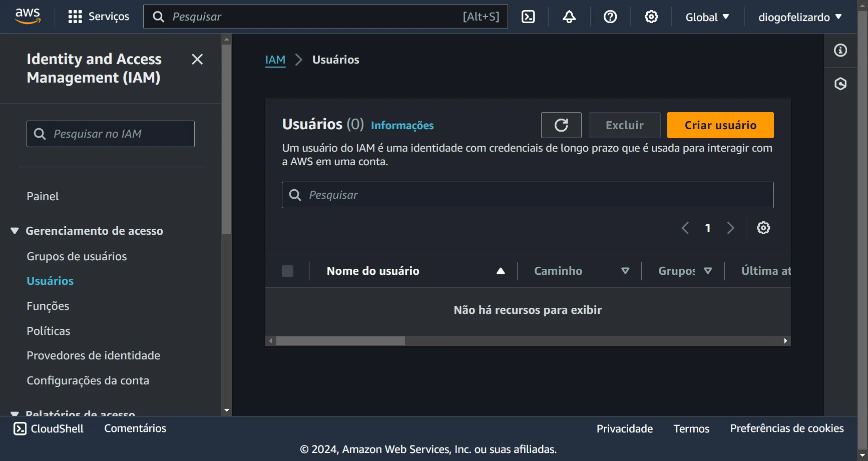Collapse Relatórios de acesso section
This screenshot has height=461, width=868.
coord(15,414)
